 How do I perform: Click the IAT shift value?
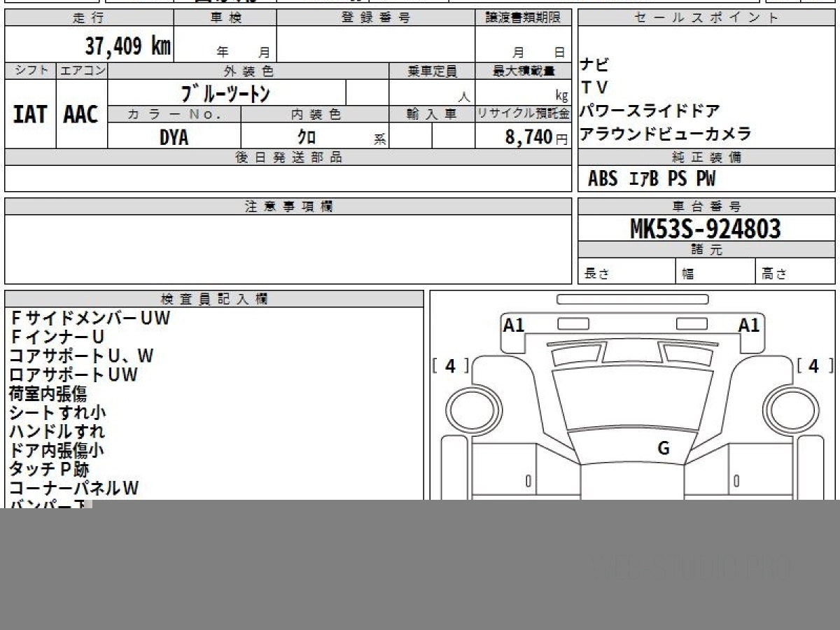(x=30, y=114)
